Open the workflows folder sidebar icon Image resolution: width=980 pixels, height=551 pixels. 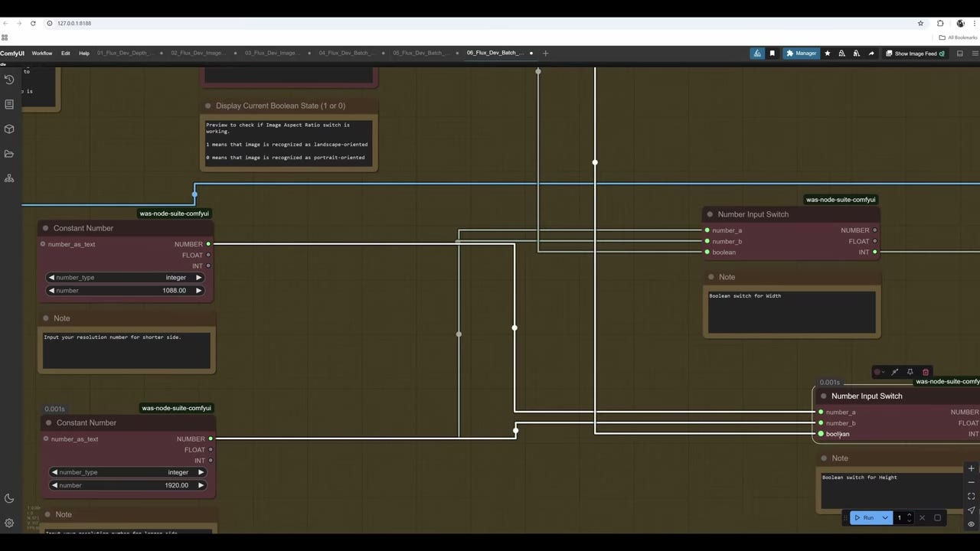click(x=9, y=154)
